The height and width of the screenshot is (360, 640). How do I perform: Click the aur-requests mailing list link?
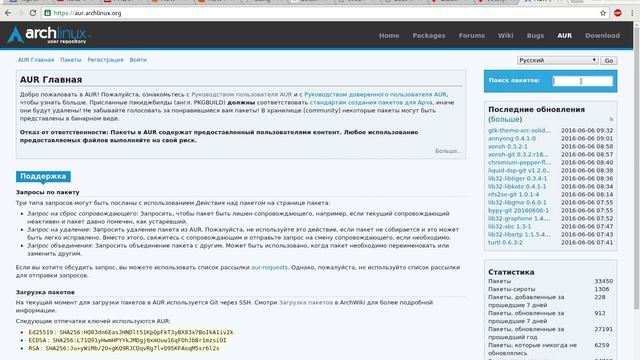pos(269,267)
